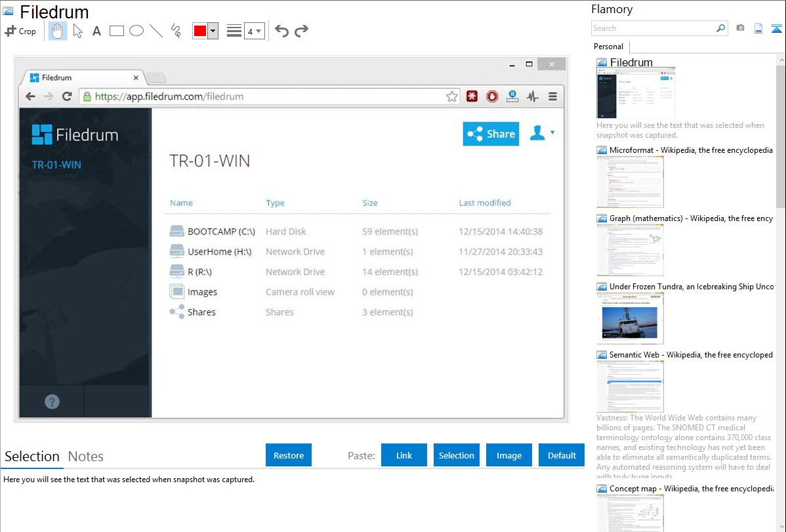786x532 pixels.
Task: Open the line width 4 dropdown
Action: [254, 31]
